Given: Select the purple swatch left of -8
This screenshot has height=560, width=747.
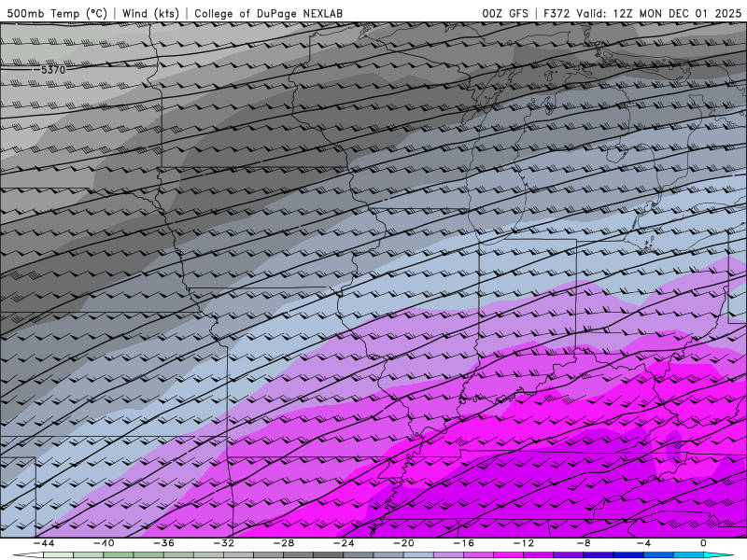Looking at the screenshot, I should point(569,555).
